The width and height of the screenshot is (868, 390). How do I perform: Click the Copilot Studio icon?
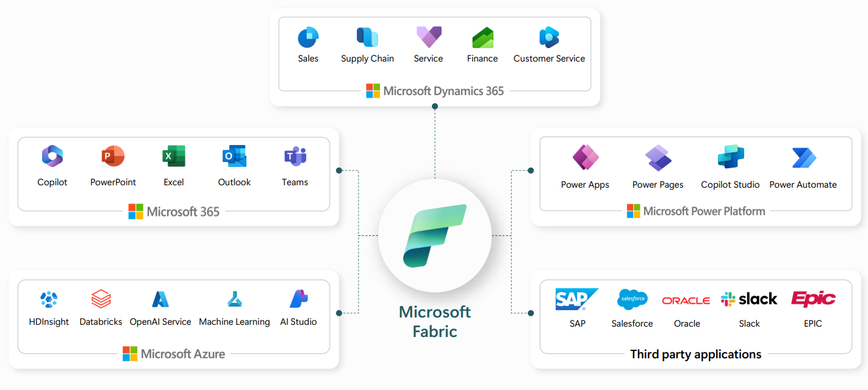click(x=730, y=158)
